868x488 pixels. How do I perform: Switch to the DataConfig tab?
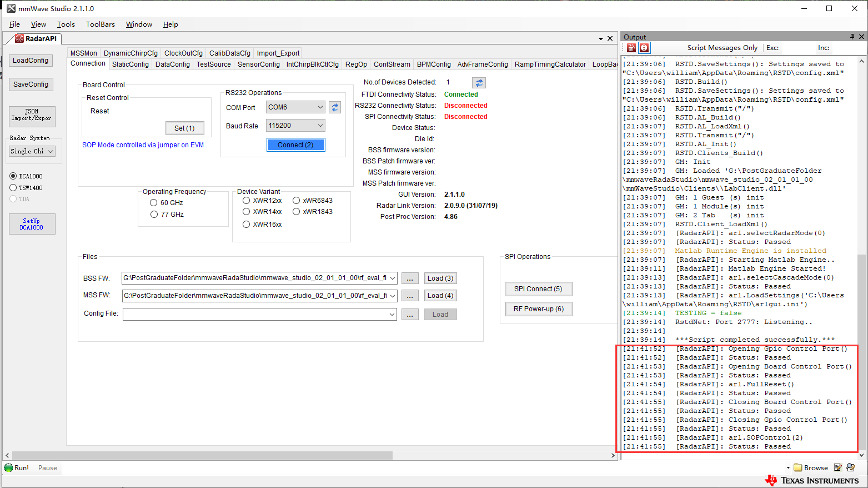tap(173, 64)
